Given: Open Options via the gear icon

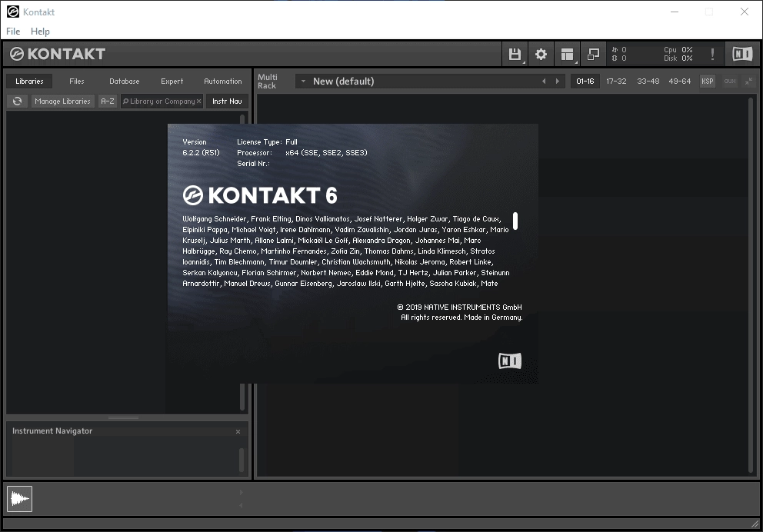Looking at the screenshot, I should [541, 54].
